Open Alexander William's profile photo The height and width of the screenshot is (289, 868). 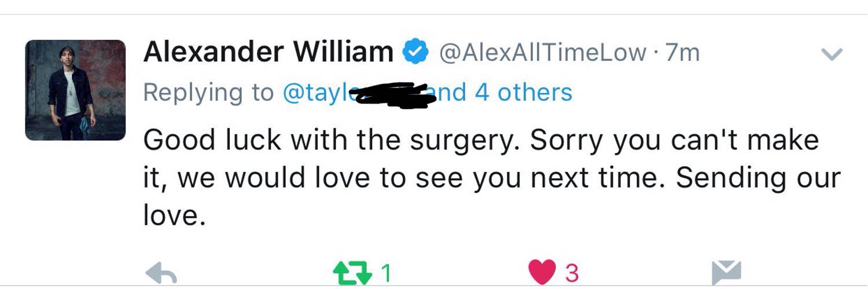click(75, 90)
